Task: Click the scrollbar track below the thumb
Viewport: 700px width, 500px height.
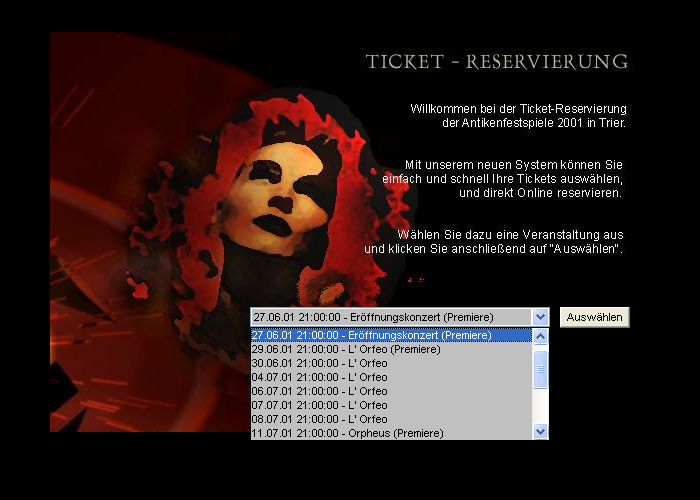Action: tap(541, 406)
